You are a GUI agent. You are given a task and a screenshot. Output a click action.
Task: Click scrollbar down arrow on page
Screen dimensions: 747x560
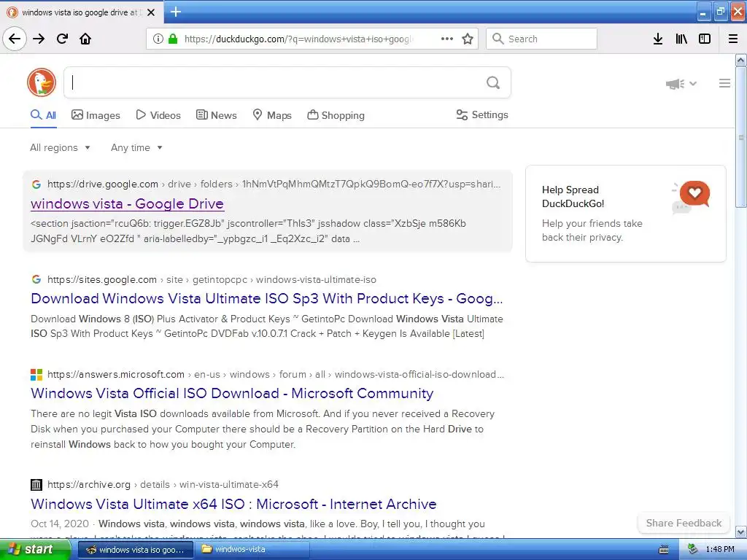[740, 532]
